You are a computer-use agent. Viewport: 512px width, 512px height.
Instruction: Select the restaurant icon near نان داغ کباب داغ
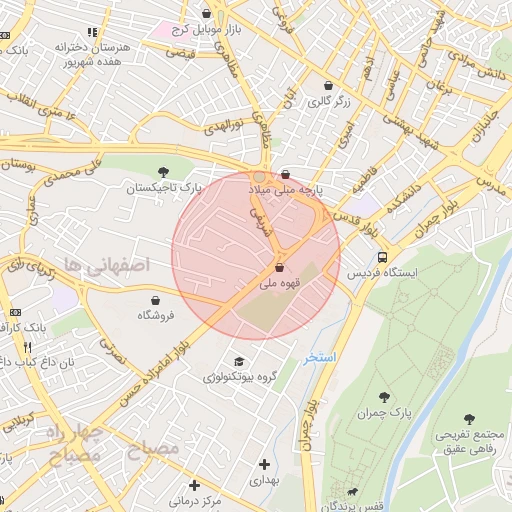[28, 347]
